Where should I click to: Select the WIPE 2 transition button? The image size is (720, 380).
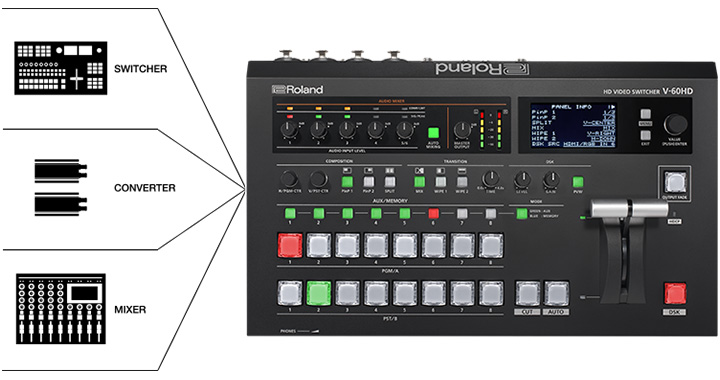coord(462,182)
